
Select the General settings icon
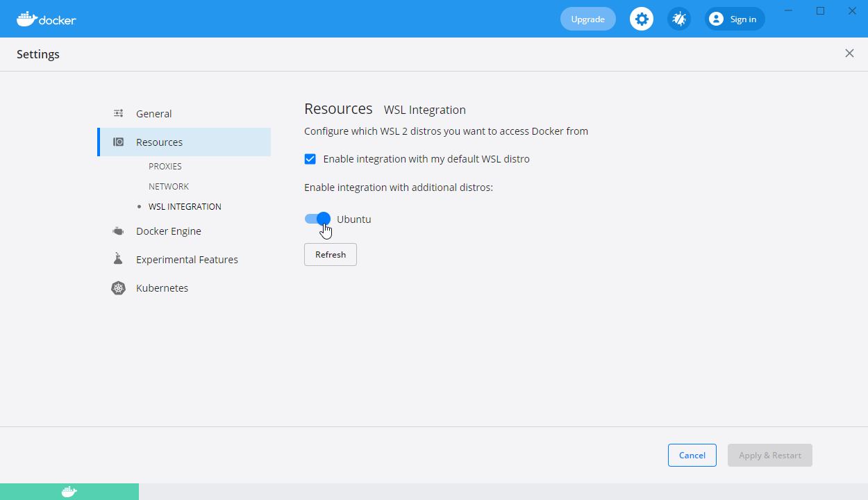pos(118,112)
